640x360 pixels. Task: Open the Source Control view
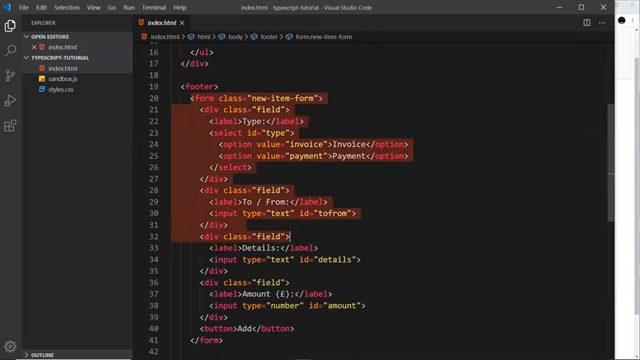click(x=10, y=75)
